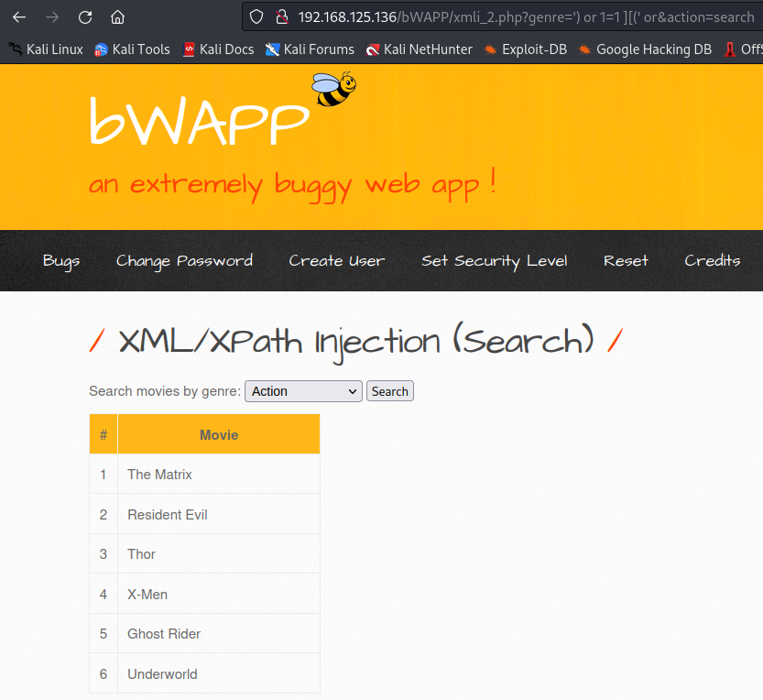Image resolution: width=763 pixels, height=700 pixels.
Task: Open the Credits menu item
Action: coord(713,261)
